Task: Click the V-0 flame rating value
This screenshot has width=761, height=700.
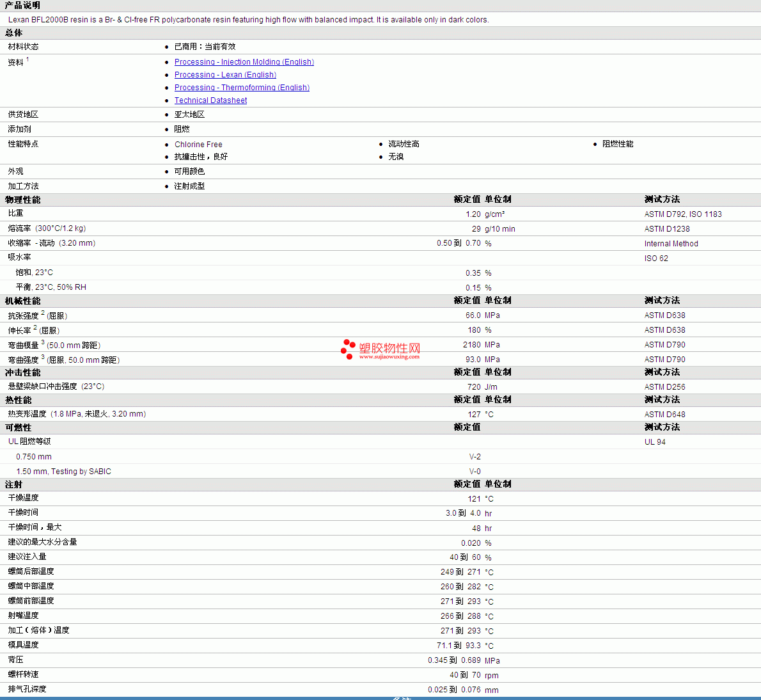Action: click(x=475, y=472)
